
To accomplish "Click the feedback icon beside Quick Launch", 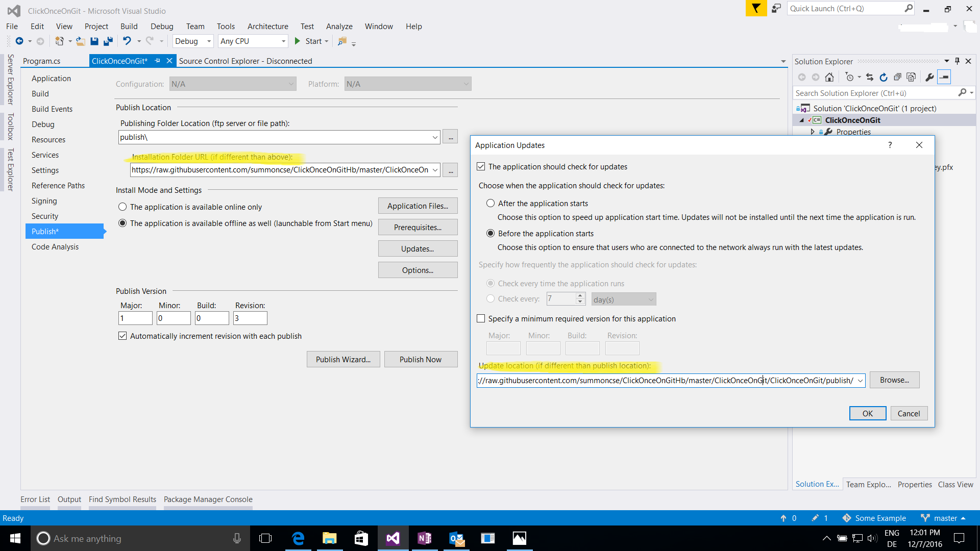I will [x=776, y=8].
